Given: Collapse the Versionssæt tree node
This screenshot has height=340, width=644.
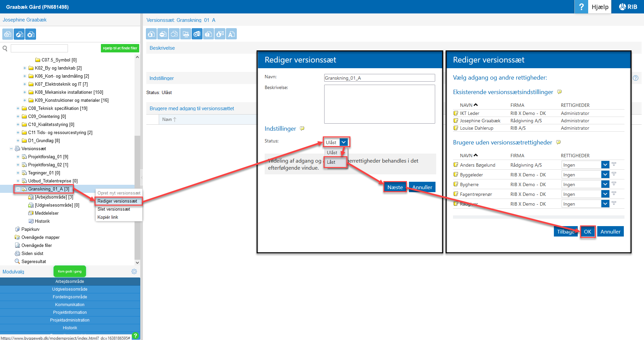Looking at the screenshot, I should (x=11, y=149).
